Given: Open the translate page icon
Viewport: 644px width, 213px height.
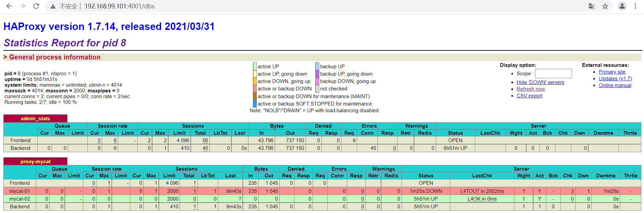Looking at the screenshot, I should coord(592,6).
